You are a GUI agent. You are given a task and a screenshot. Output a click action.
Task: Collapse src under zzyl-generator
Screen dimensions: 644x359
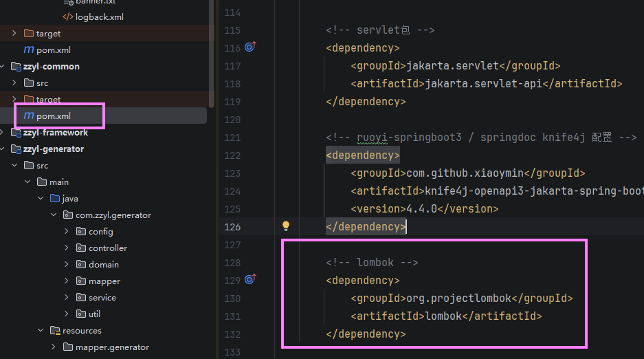point(14,166)
